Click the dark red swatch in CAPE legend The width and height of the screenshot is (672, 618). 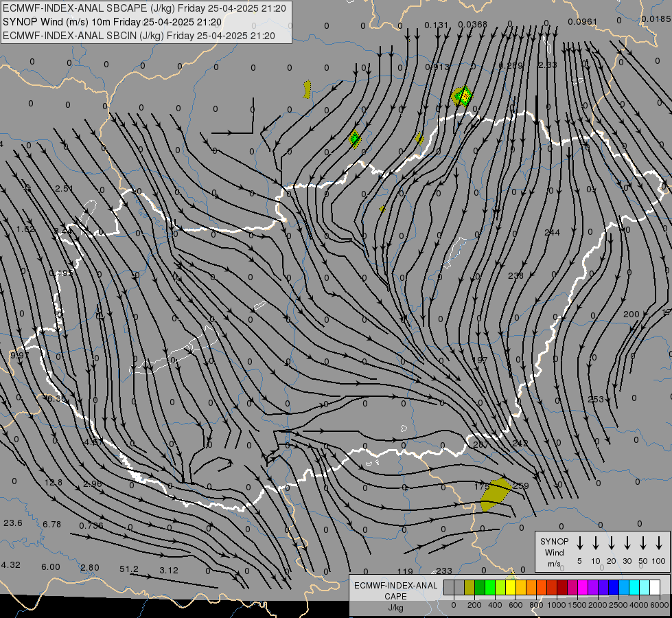tap(562, 588)
